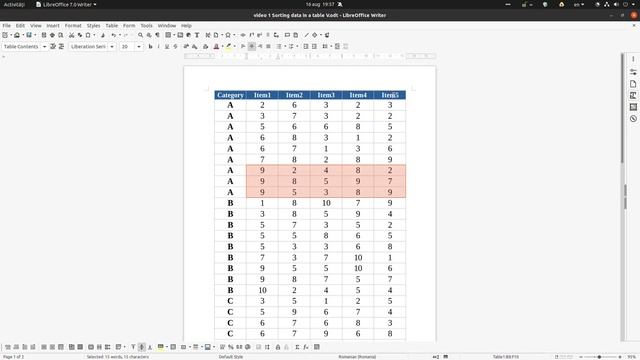Expand the Table Contents paragraph style dropdown
Screen dimensions: 640x360
click(44, 47)
